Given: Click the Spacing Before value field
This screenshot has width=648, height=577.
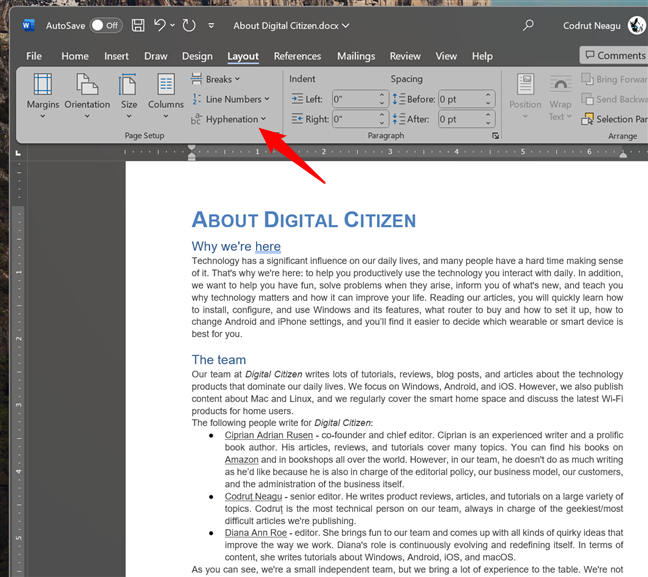Looking at the screenshot, I should click(x=462, y=99).
